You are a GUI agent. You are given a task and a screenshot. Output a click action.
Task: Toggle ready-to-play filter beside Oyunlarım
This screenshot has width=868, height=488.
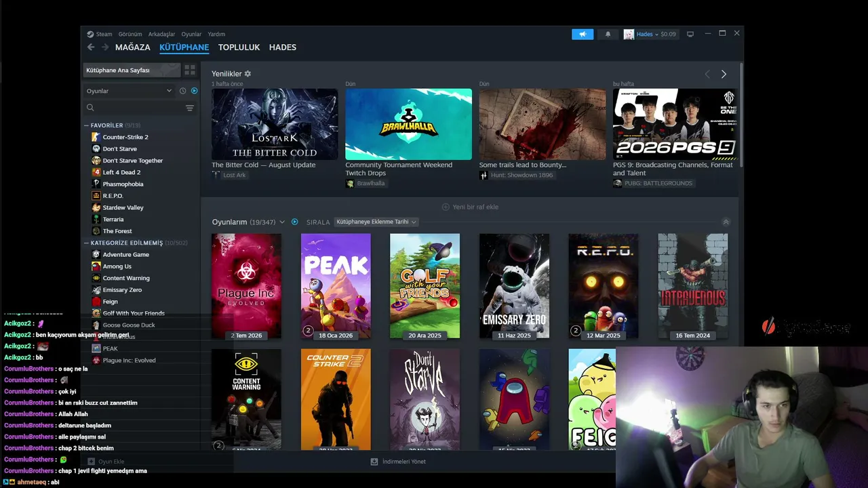pos(294,222)
